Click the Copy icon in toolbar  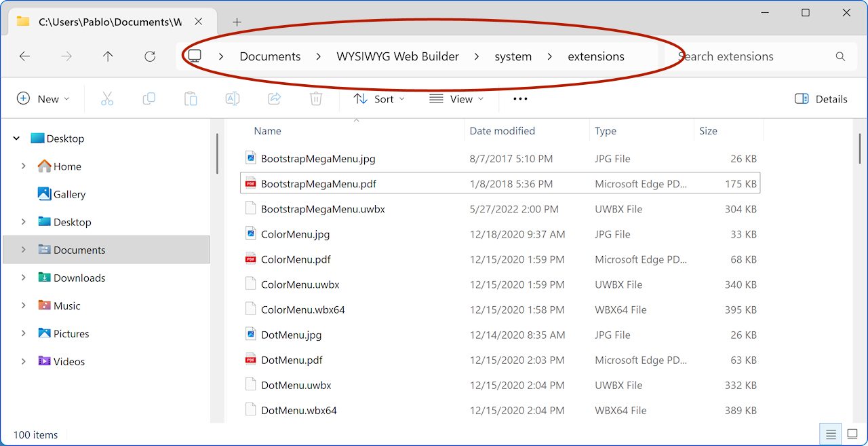(x=149, y=99)
